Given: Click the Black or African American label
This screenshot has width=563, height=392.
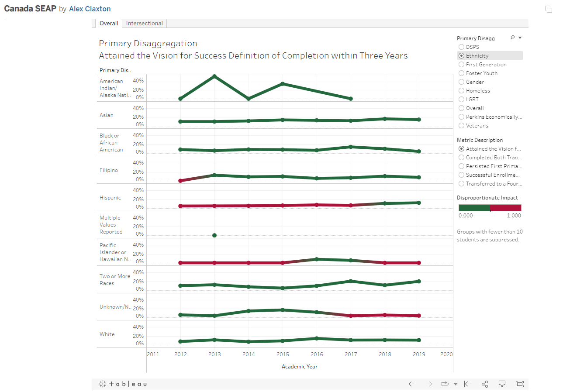Looking at the screenshot, I should coord(111,143).
